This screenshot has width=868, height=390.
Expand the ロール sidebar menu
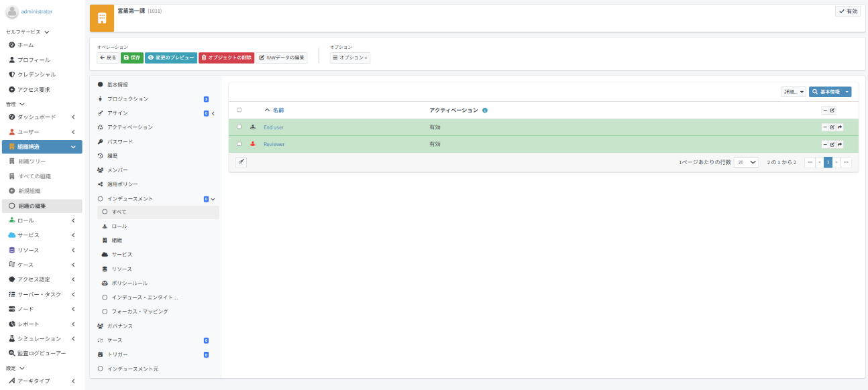coord(42,220)
